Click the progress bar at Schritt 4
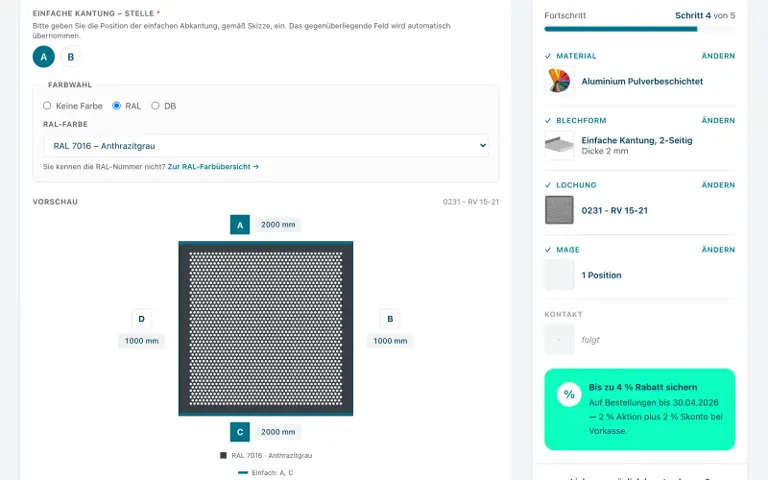 pyautogui.click(x=640, y=29)
